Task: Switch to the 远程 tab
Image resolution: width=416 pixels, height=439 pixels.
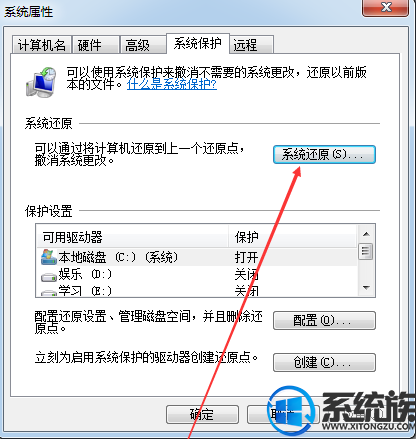Action: 252,45
